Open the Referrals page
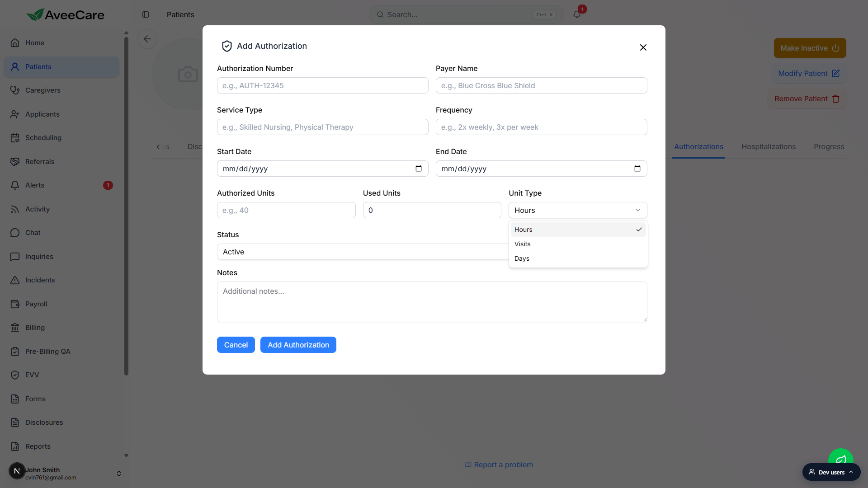Viewport: 868px width, 488px height. [x=61, y=162]
